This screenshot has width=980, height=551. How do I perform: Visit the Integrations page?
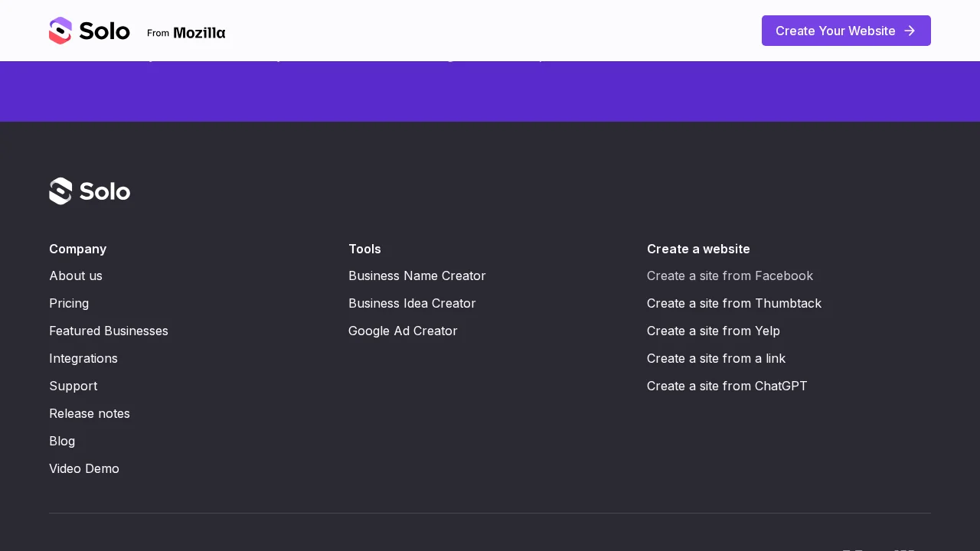point(83,358)
